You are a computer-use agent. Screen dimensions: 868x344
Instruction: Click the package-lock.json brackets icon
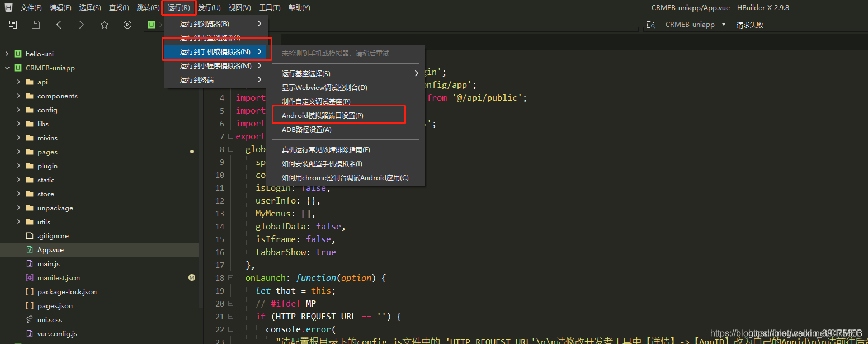30,291
